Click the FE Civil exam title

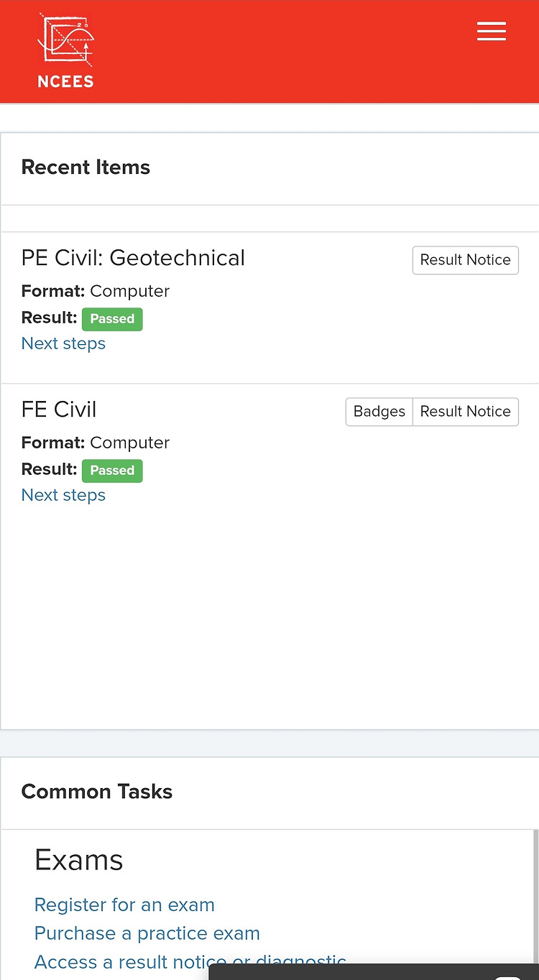point(59,410)
